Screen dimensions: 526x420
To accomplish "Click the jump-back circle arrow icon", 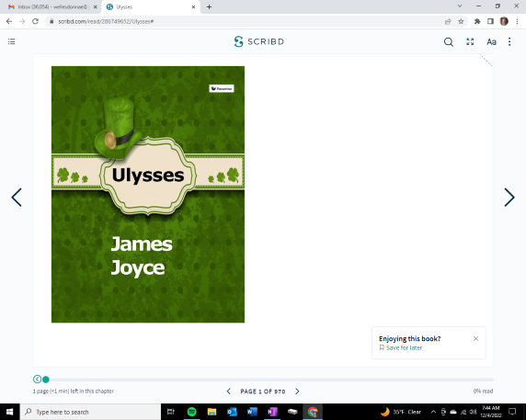I will (x=37, y=380).
